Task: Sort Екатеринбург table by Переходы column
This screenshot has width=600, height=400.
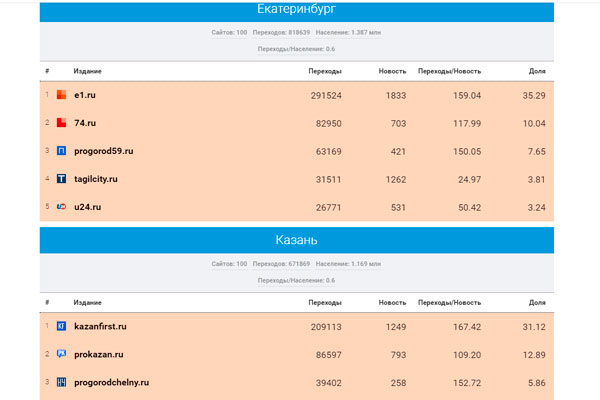Action: coord(325,71)
